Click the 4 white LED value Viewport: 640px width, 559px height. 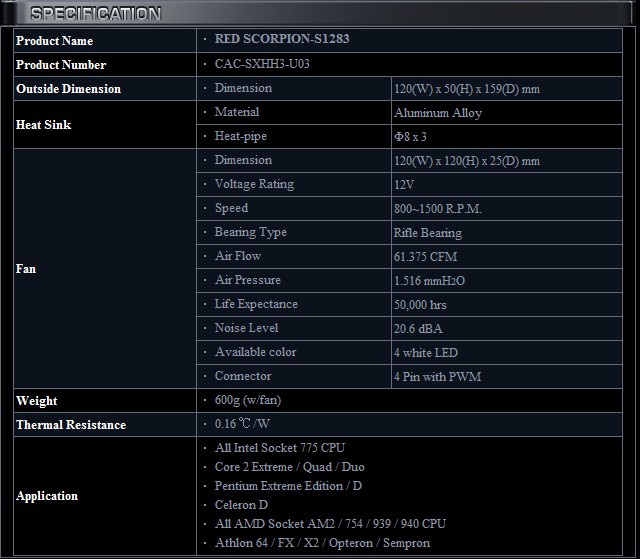pos(426,353)
